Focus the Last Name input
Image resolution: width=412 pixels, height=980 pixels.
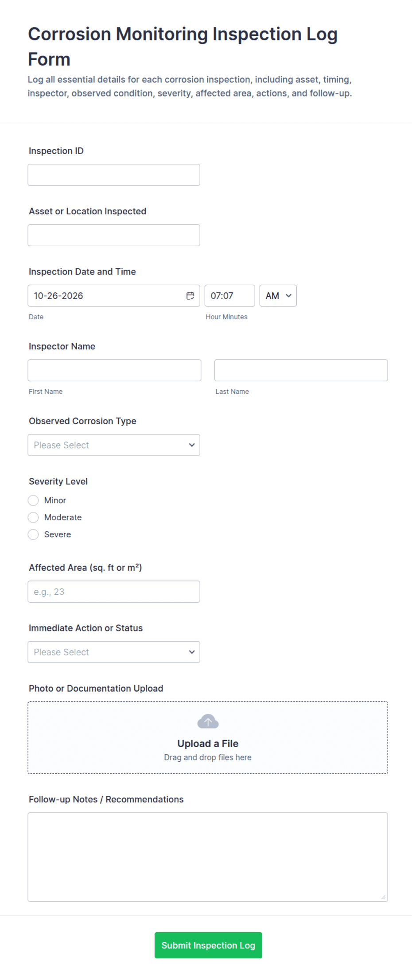click(301, 370)
